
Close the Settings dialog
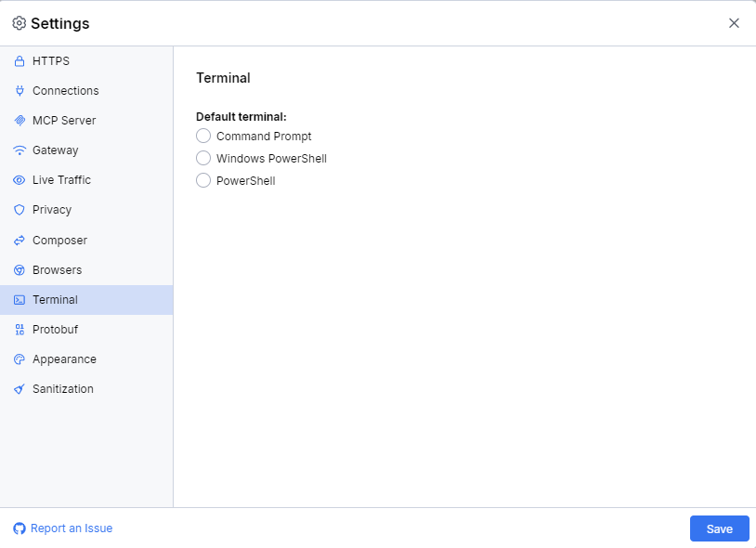(734, 22)
